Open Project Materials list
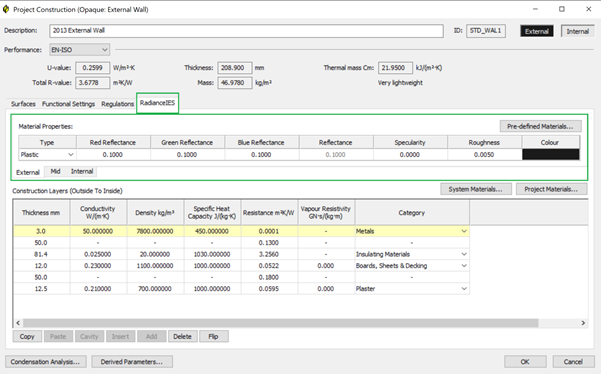The image size is (601, 374). point(551,189)
